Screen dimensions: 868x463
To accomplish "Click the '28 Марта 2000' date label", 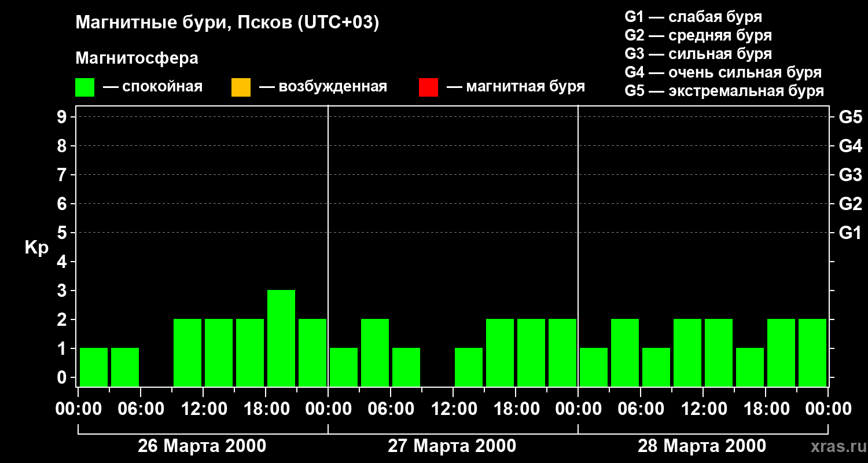I will point(702,446).
